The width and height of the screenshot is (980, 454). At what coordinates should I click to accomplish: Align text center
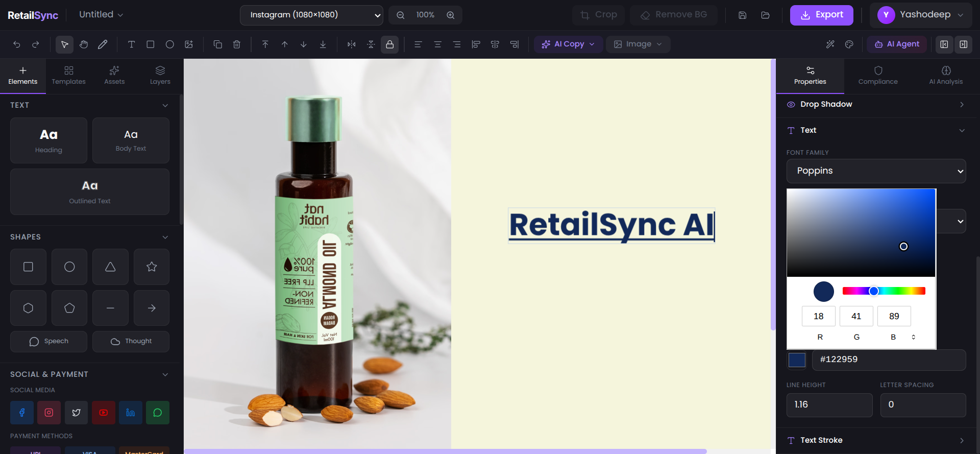[437, 44]
